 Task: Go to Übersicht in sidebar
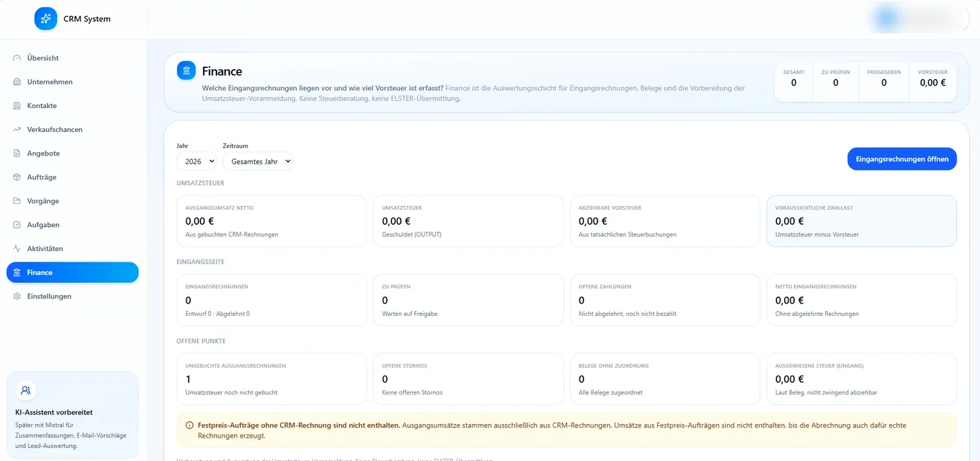[x=73, y=58]
